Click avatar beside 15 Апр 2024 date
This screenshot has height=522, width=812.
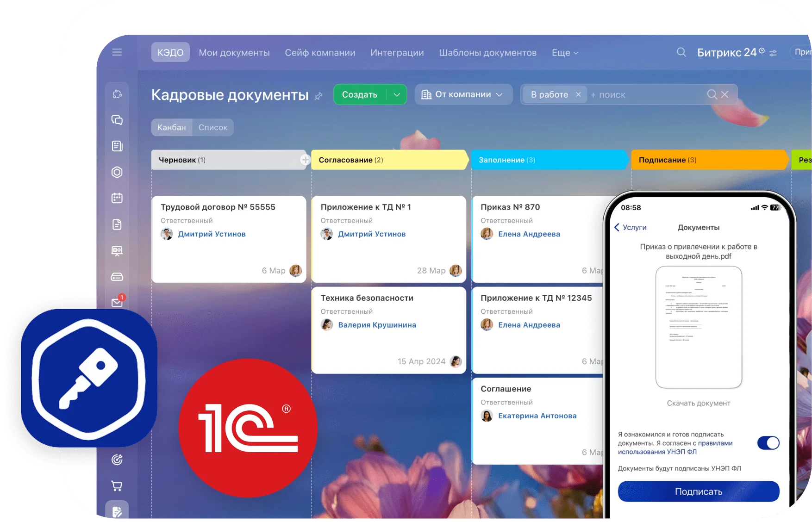click(456, 361)
